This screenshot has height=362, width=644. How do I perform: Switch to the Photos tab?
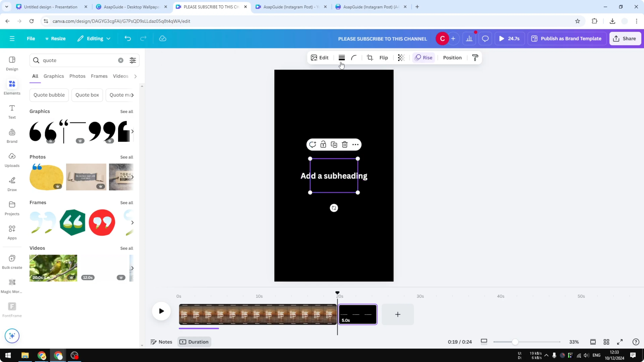pyautogui.click(x=77, y=76)
